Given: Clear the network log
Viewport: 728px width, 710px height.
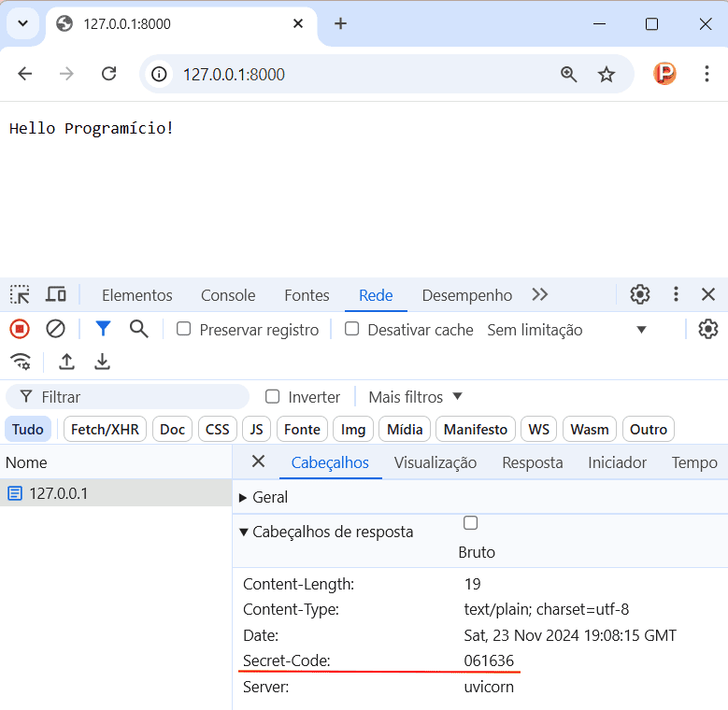Looking at the screenshot, I should pyautogui.click(x=55, y=330).
